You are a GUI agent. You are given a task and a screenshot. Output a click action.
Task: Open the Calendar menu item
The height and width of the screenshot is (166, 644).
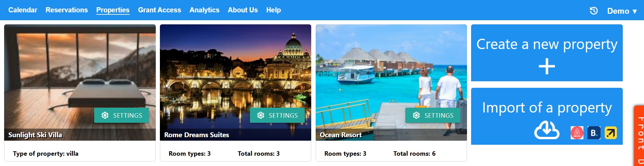23,10
